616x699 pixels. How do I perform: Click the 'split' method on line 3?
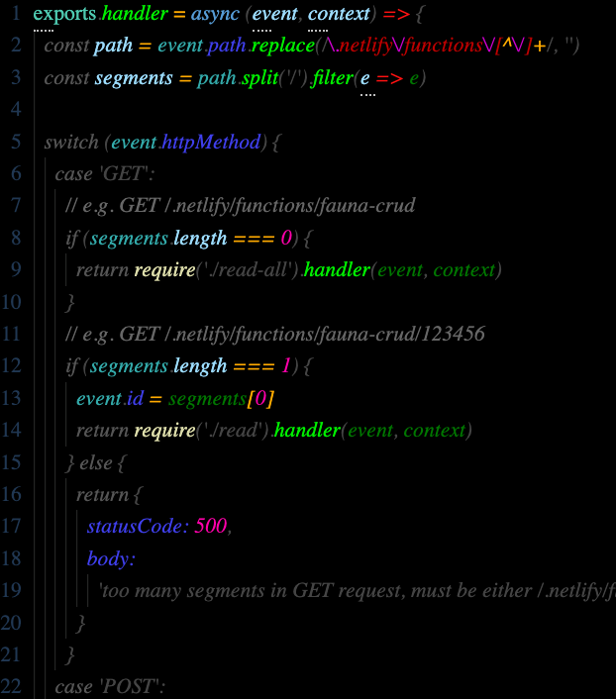pyautogui.click(x=260, y=78)
